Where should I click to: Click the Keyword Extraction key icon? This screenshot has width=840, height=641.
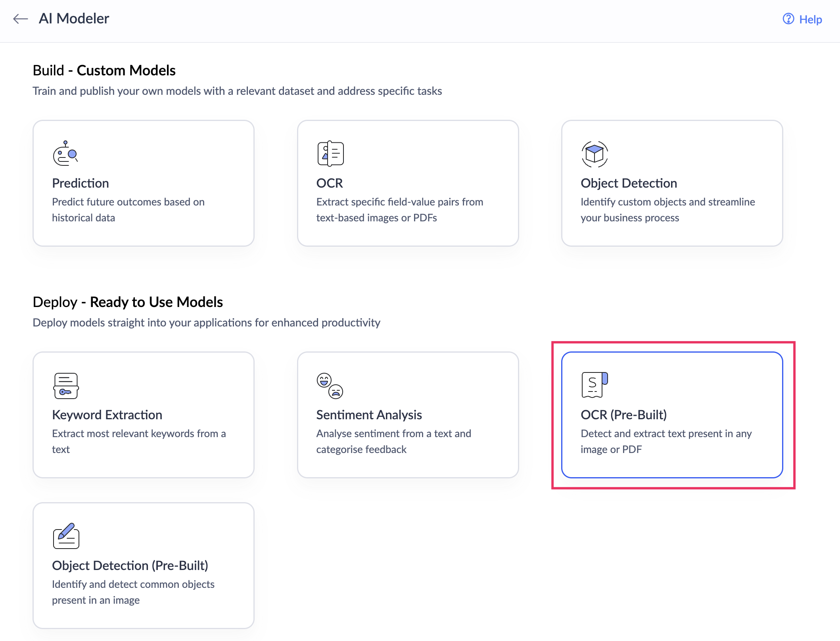coord(66,385)
